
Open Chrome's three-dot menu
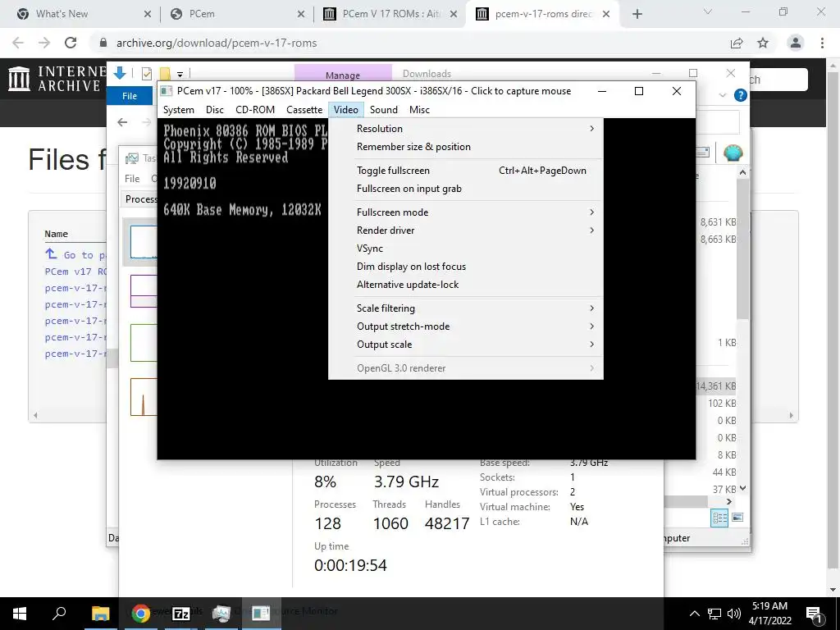point(822,43)
